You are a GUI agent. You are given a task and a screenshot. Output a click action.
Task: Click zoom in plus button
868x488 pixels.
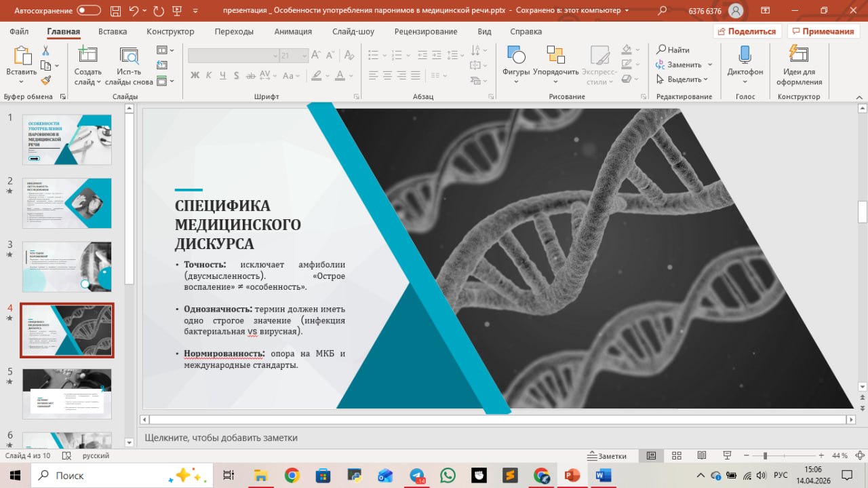[821, 455]
